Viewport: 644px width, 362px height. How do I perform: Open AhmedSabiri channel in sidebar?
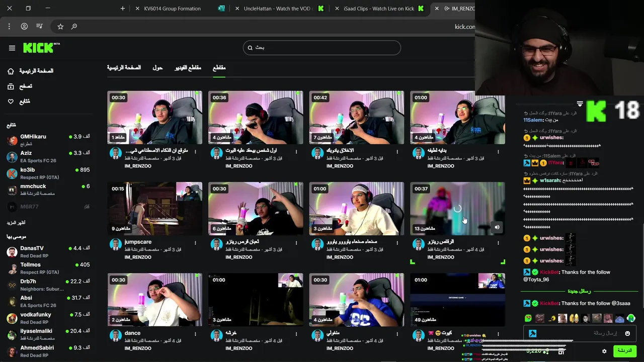[x=48, y=351]
